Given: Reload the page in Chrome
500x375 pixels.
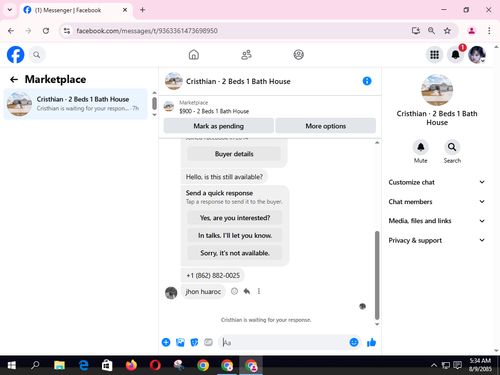Looking at the screenshot, I should [x=46, y=31].
